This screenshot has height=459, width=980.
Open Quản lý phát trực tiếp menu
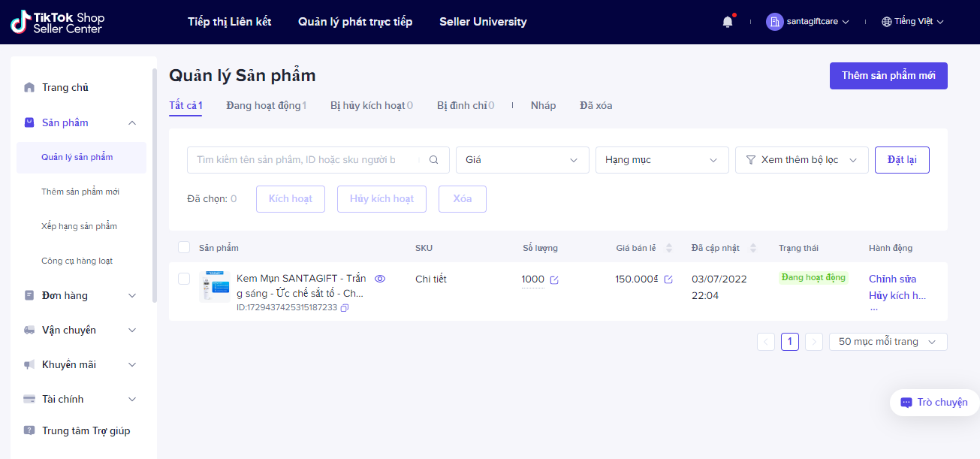pos(355,22)
